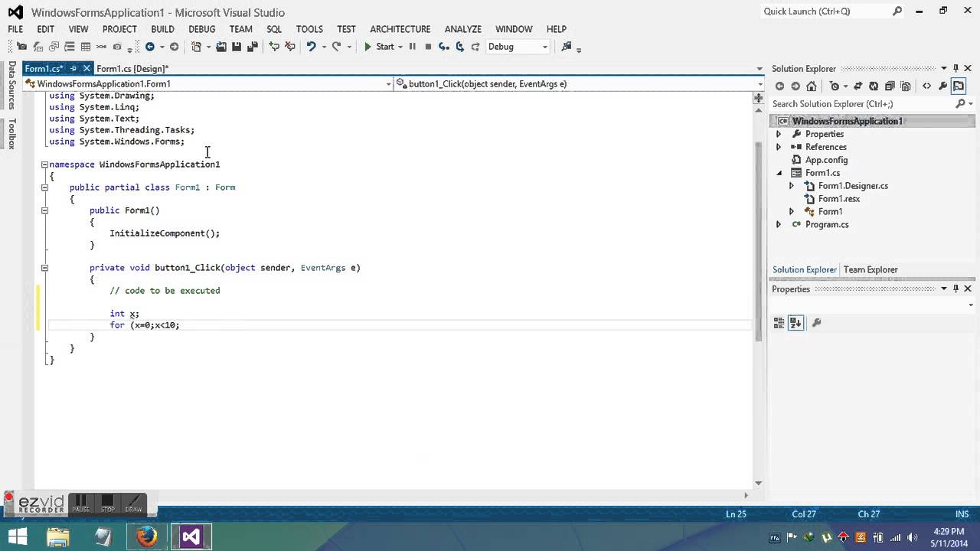
Task: Click the Redo arrow in the toolbar
Action: [x=336, y=47]
